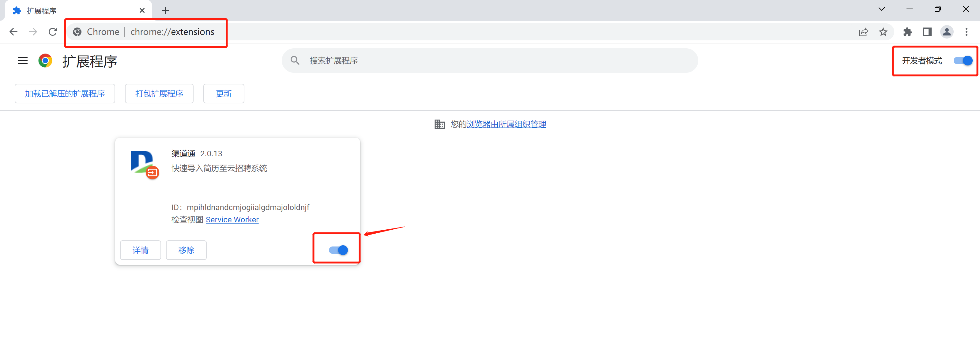Viewport: 980px width, 337px height.
Task: Minimize the Chrome window
Action: [x=910, y=9]
